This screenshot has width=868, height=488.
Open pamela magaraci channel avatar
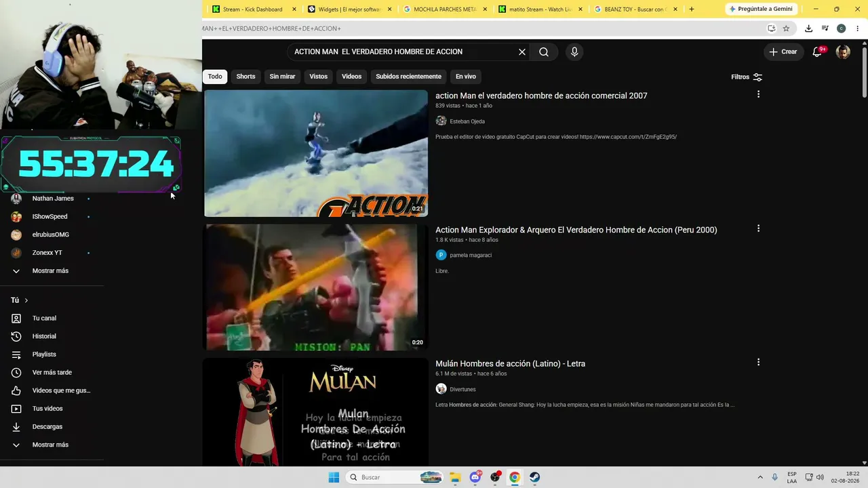click(441, 255)
